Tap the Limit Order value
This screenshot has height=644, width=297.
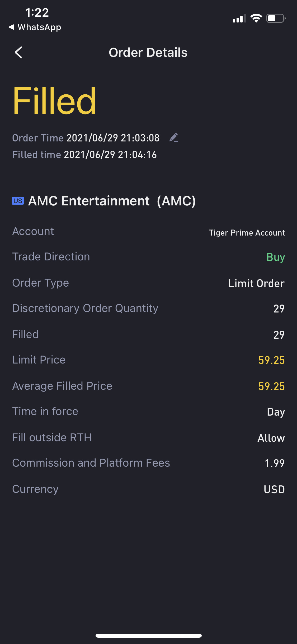click(256, 283)
